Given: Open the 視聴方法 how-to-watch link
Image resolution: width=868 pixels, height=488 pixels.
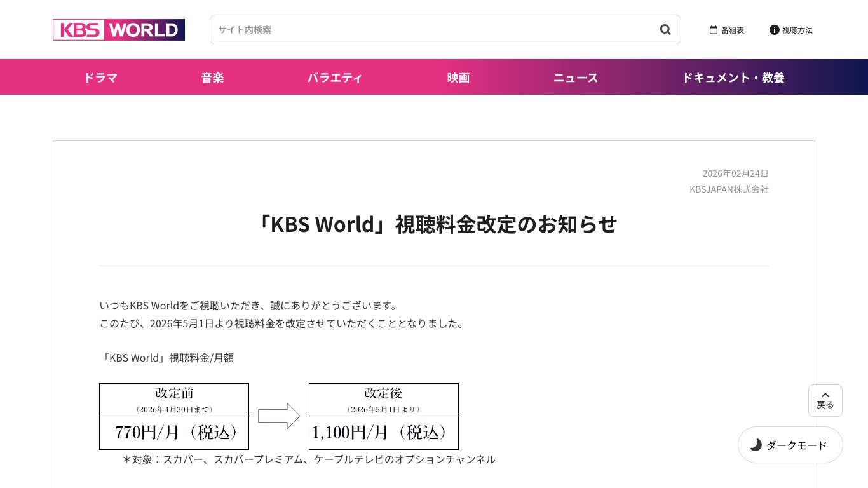Looking at the screenshot, I should (791, 30).
